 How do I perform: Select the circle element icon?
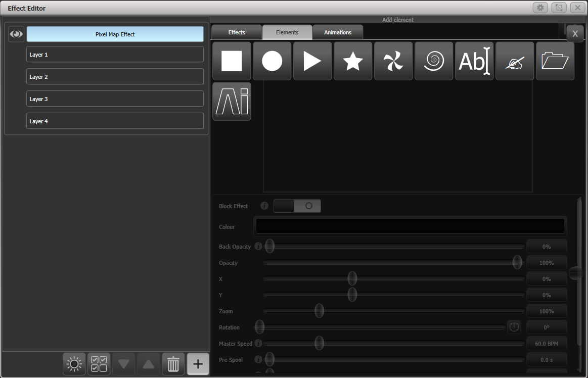[272, 61]
